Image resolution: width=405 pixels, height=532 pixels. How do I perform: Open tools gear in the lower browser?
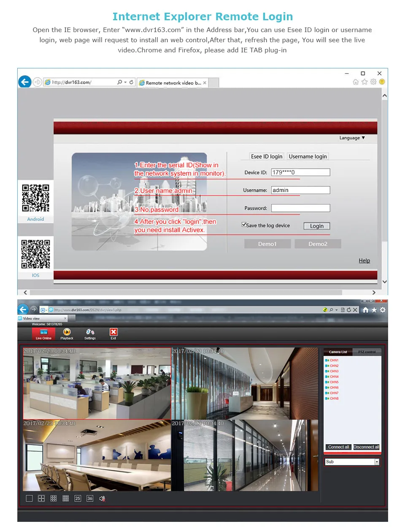pyautogui.click(x=383, y=310)
